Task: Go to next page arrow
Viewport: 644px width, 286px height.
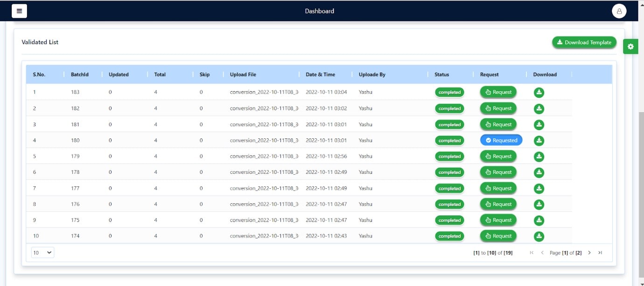Action: (589, 253)
